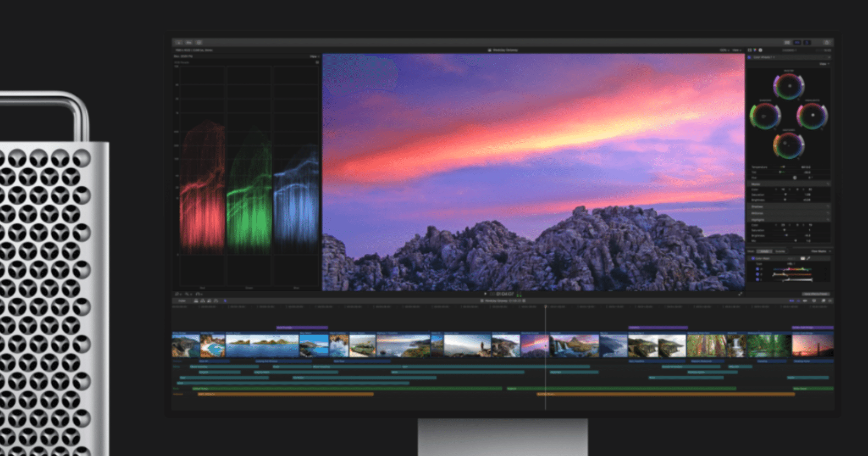The image size is (868, 456).
Task: Open the video inspector tab icon
Action: (x=749, y=50)
